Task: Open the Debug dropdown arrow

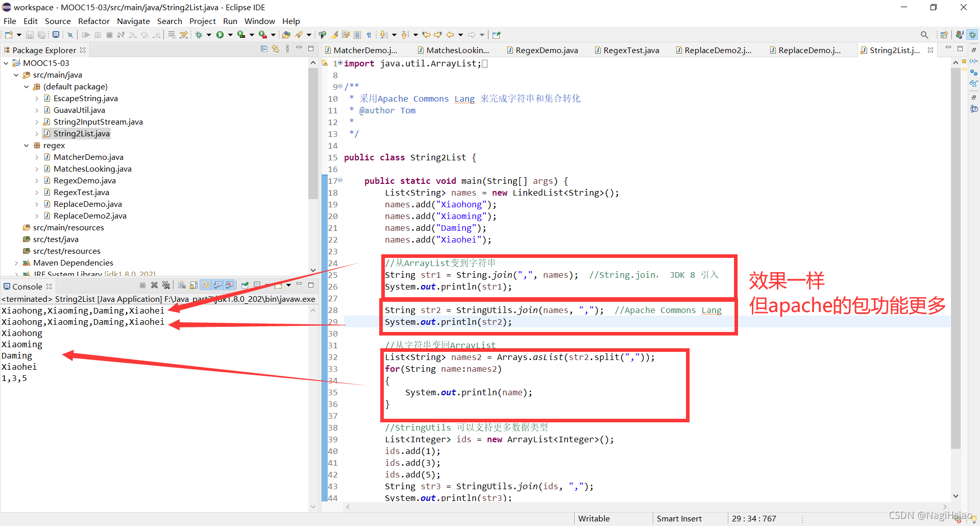Action: tap(209, 35)
